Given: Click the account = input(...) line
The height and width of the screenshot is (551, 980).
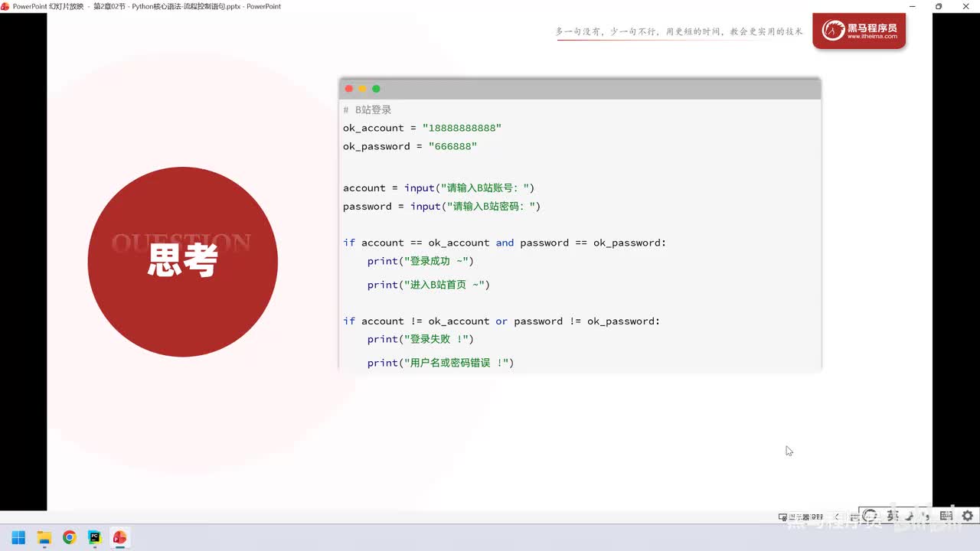Looking at the screenshot, I should [439, 187].
